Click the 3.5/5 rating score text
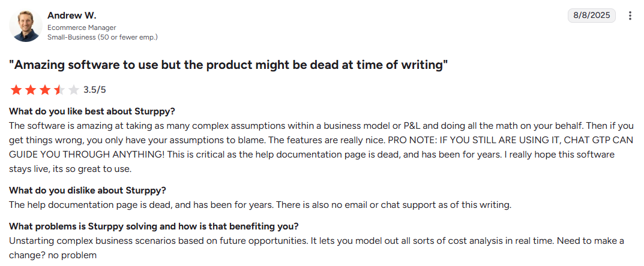 (94, 90)
